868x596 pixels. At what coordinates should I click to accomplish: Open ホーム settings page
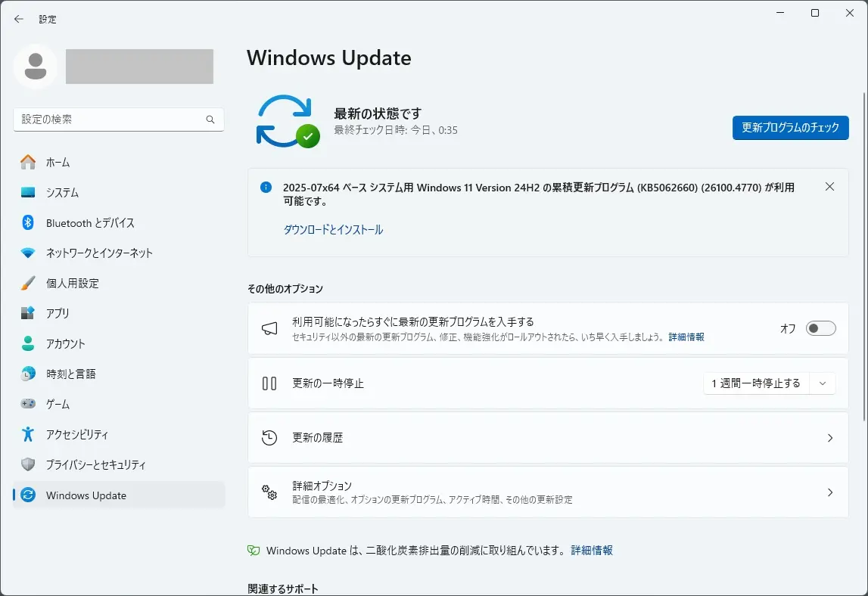click(119, 162)
